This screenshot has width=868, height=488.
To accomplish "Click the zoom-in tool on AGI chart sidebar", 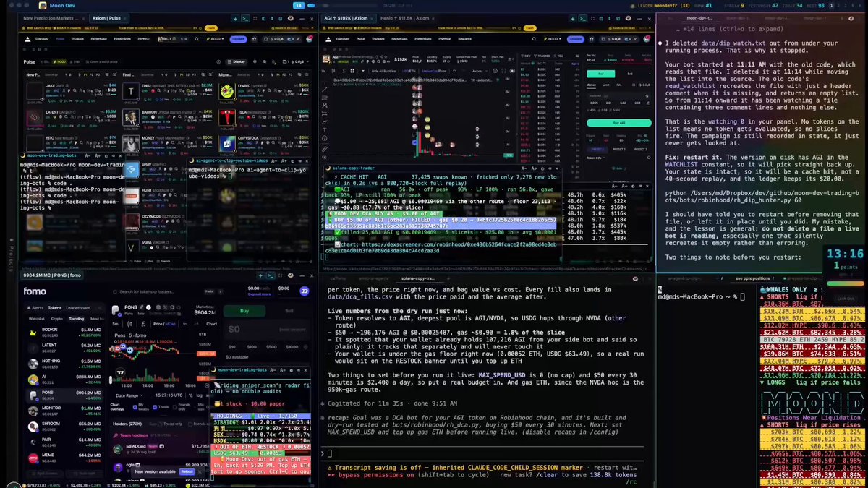I will (x=325, y=157).
